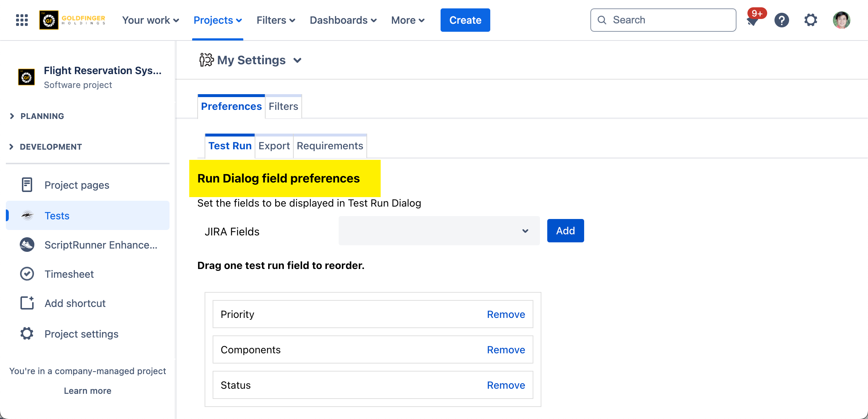Click the Add shortcut icon
Image resolution: width=868 pixels, height=419 pixels.
pos(27,303)
